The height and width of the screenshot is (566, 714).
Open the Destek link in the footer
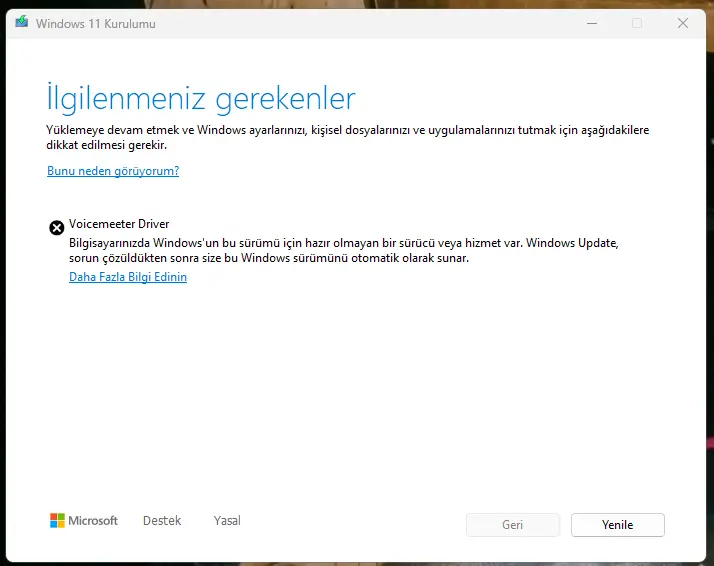pos(162,520)
